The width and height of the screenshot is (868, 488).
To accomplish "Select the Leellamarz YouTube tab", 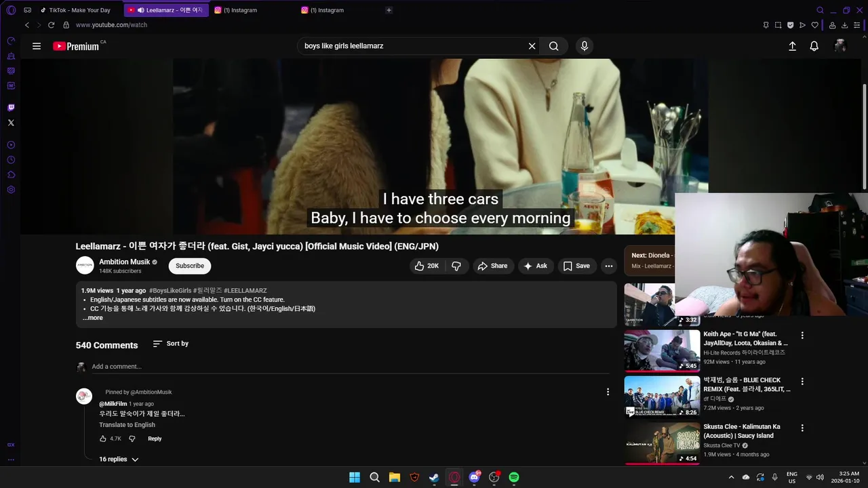I will coord(166,10).
